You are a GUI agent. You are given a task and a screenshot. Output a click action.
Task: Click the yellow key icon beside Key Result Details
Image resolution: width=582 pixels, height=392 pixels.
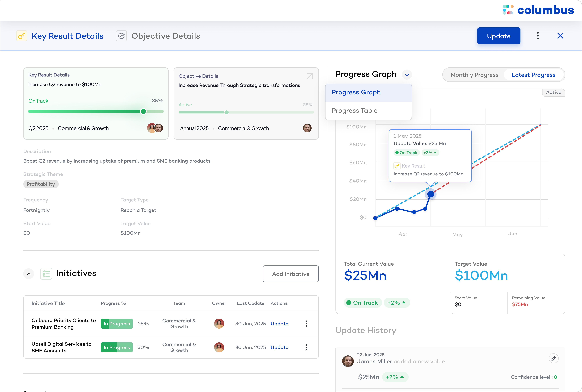[22, 36]
